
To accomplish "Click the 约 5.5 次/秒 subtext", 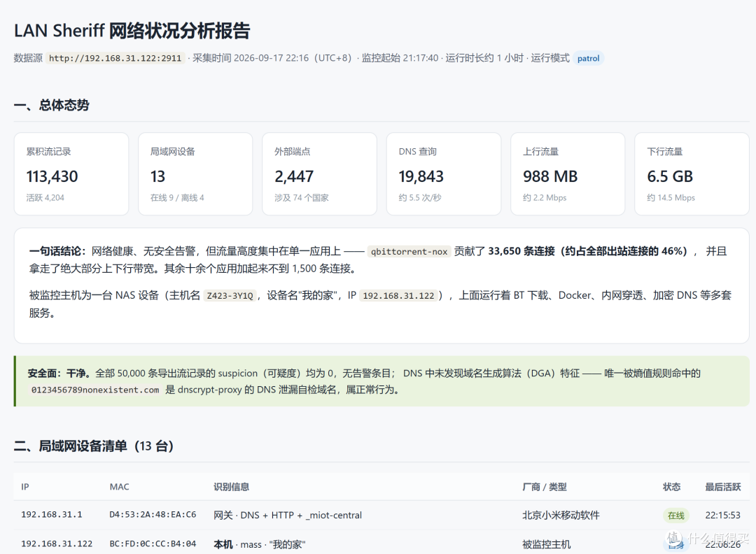I will 420,197.
